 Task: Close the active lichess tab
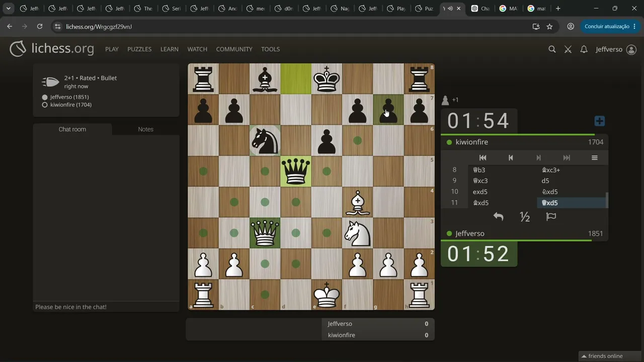458,9
